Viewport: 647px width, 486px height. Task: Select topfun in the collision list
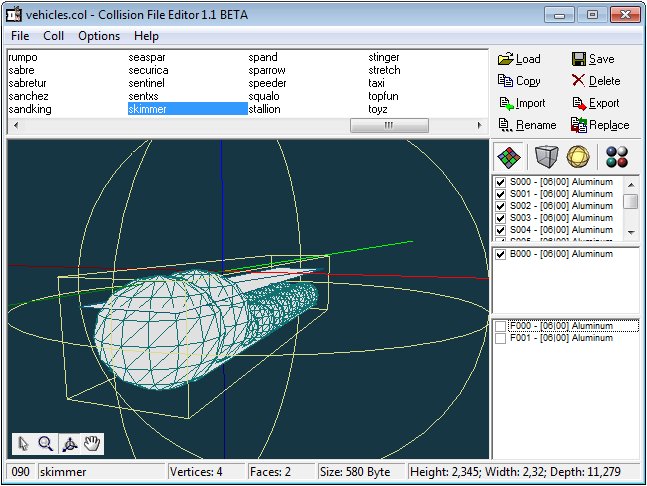(x=383, y=96)
